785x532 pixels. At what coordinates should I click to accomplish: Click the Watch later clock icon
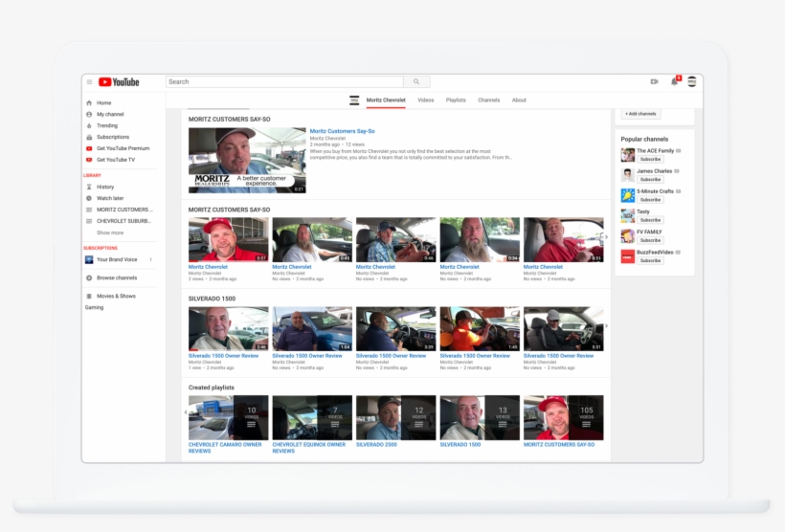pyautogui.click(x=89, y=198)
